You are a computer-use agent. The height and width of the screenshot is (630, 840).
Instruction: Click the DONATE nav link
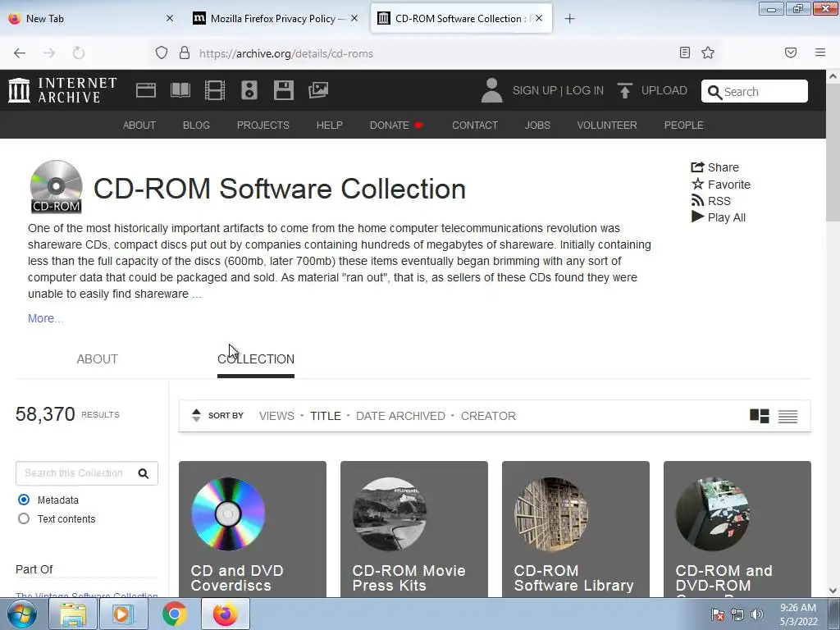click(396, 125)
